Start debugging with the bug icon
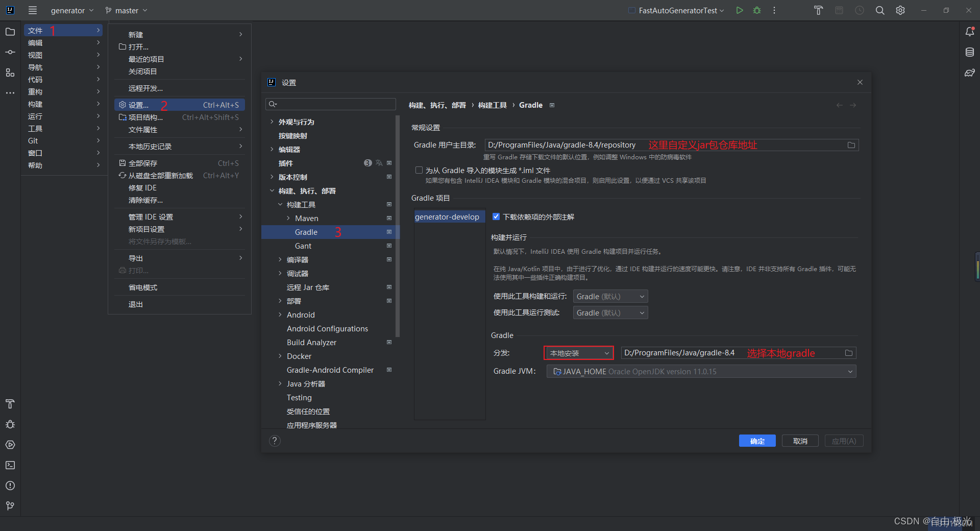Screen dimensions: 980x531 tap(757, 10)
